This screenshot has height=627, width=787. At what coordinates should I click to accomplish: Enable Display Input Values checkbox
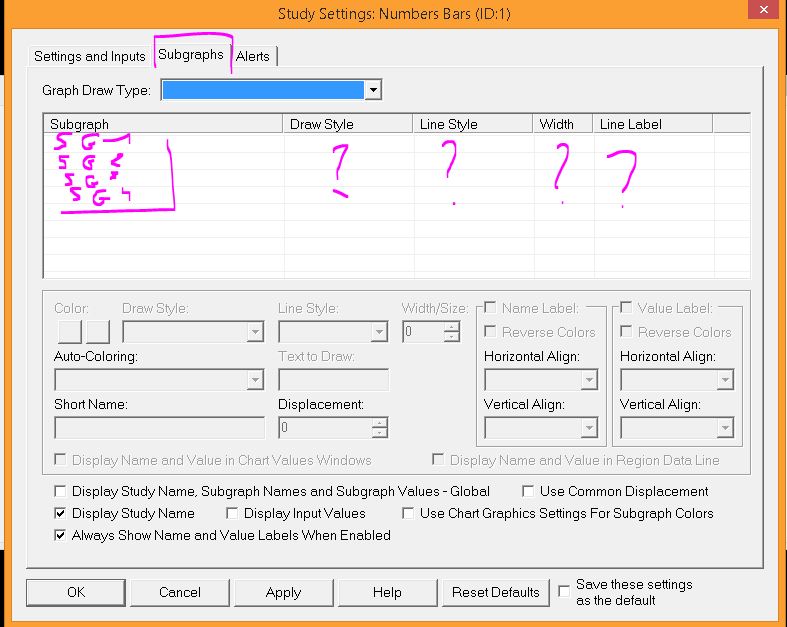click(x=232, y=513)
